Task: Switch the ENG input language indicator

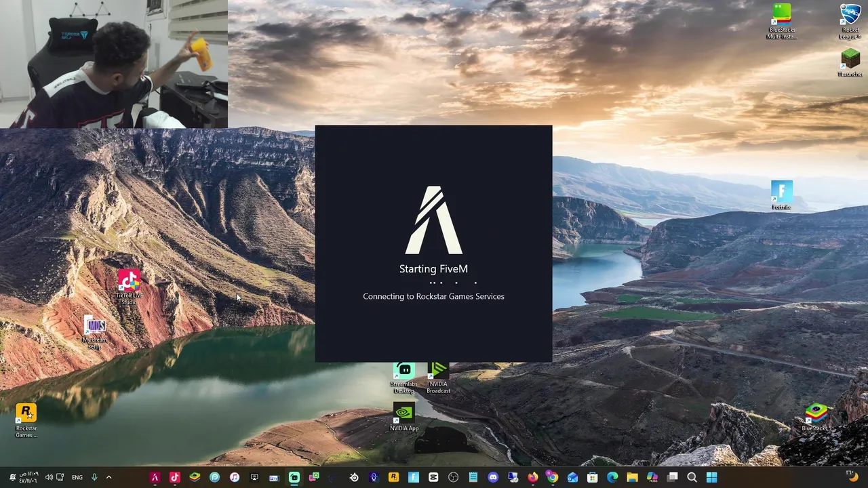Action: pyautogui.click(x=77, y=477)
